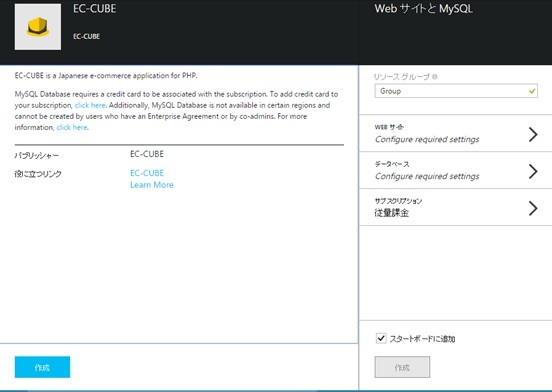Click the リソース グループ label
This screenshot has width=552, height=392.
tap(402, 76)
